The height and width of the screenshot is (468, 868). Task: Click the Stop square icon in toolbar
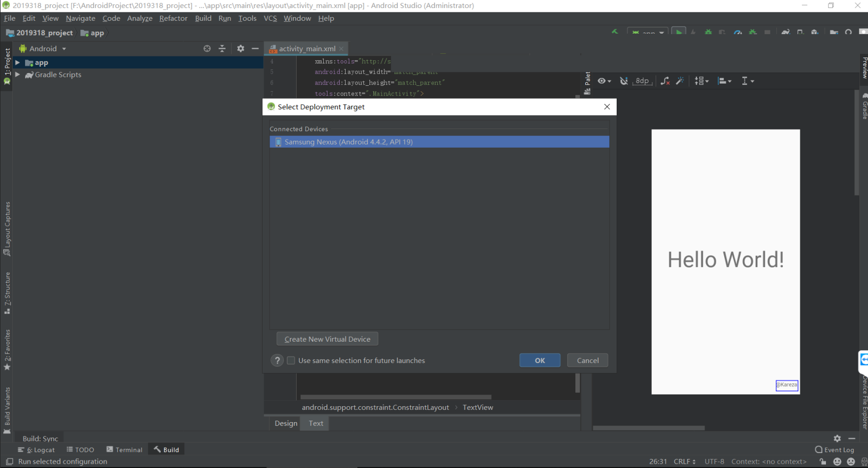(767, 33)
